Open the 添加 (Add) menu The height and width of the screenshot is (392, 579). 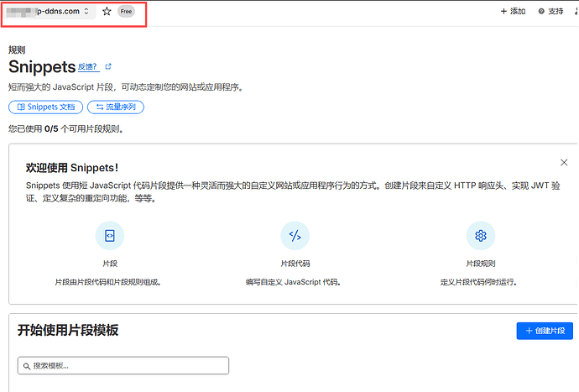513,12
